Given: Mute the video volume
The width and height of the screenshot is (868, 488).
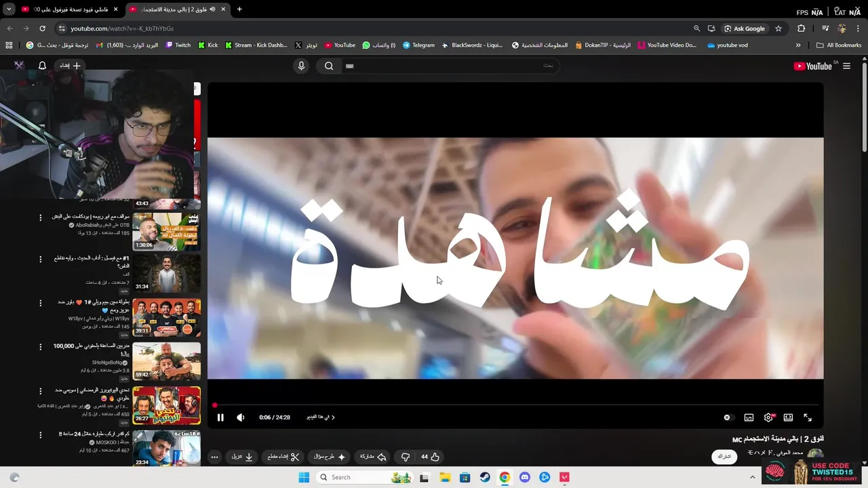Looking at the screenshot, I should 240,418.
